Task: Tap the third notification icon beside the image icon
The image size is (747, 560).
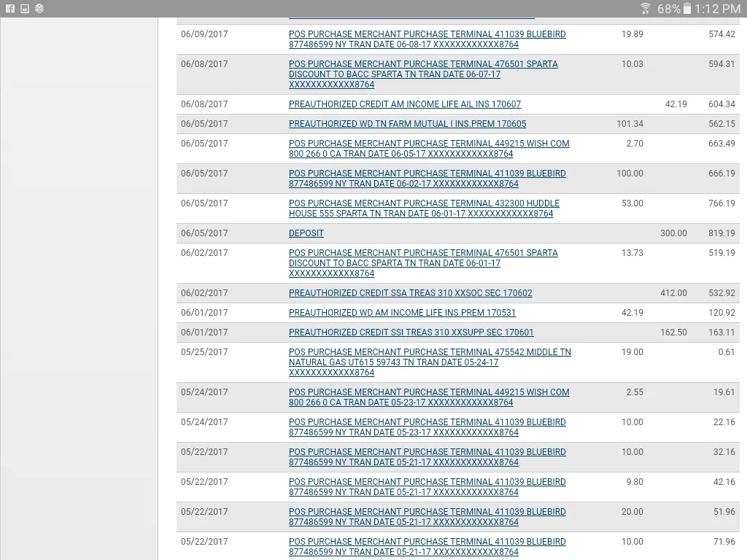Action: 39,9
